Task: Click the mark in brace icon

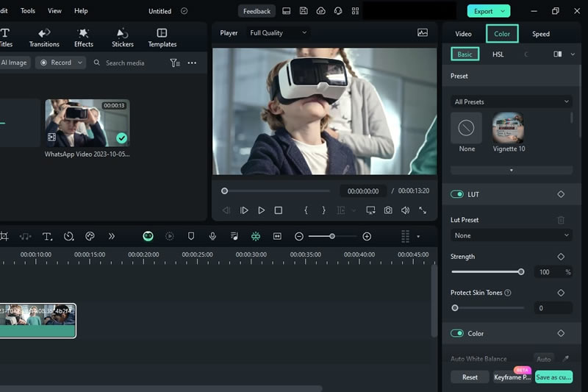Action: 306,210
